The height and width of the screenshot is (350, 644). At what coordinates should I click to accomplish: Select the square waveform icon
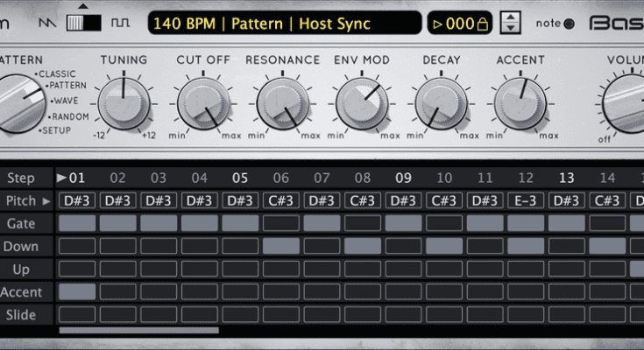121,23
